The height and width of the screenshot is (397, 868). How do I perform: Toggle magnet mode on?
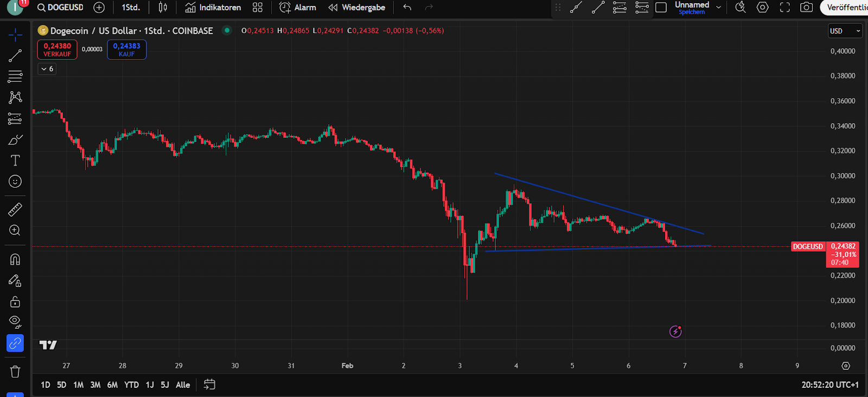(x=15, y=259)
